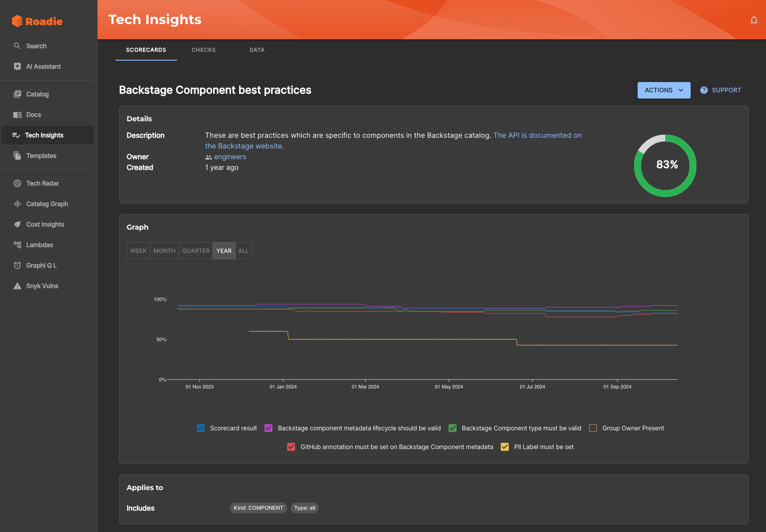Viewport: 766px width, 532px height.
Task: Toggle Scorecard result checkbox
Action: 201,428
